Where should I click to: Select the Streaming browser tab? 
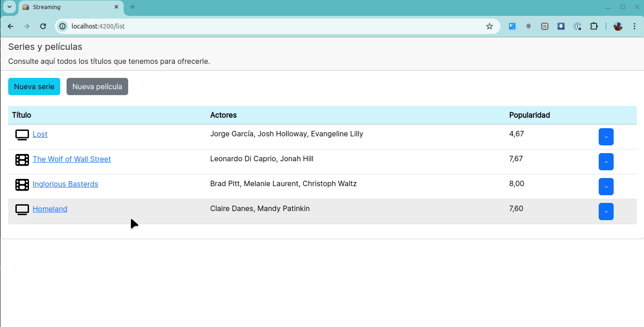click(x=71, y=7)
